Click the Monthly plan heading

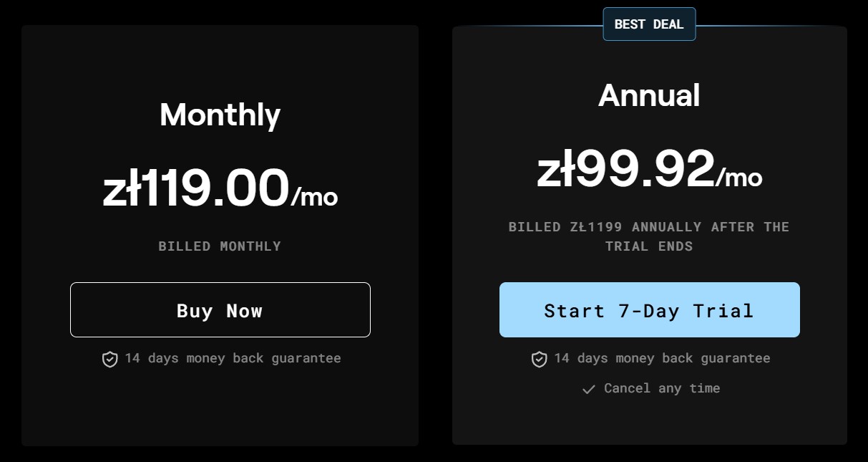pos(220,115)
